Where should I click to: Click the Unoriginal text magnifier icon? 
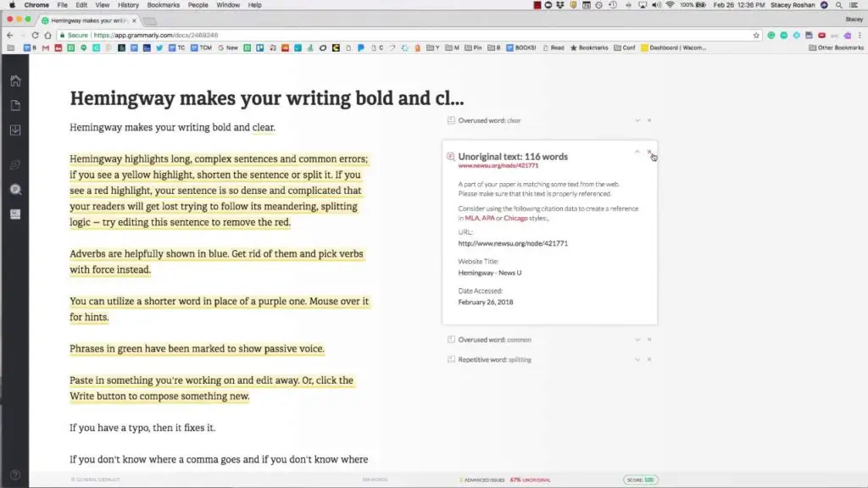pos(451,157)
